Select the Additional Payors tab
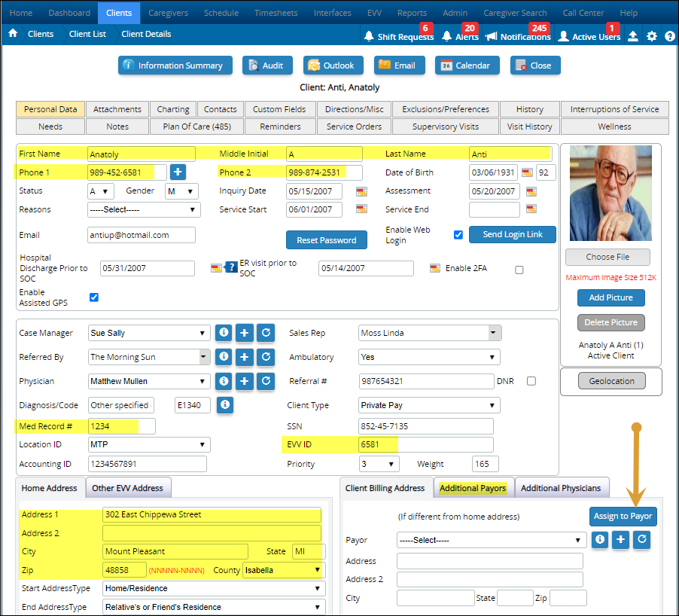 point(473,488)
